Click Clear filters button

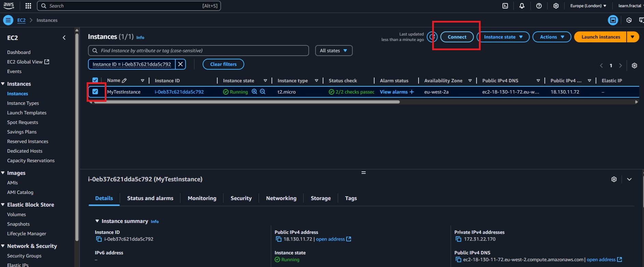223,64
